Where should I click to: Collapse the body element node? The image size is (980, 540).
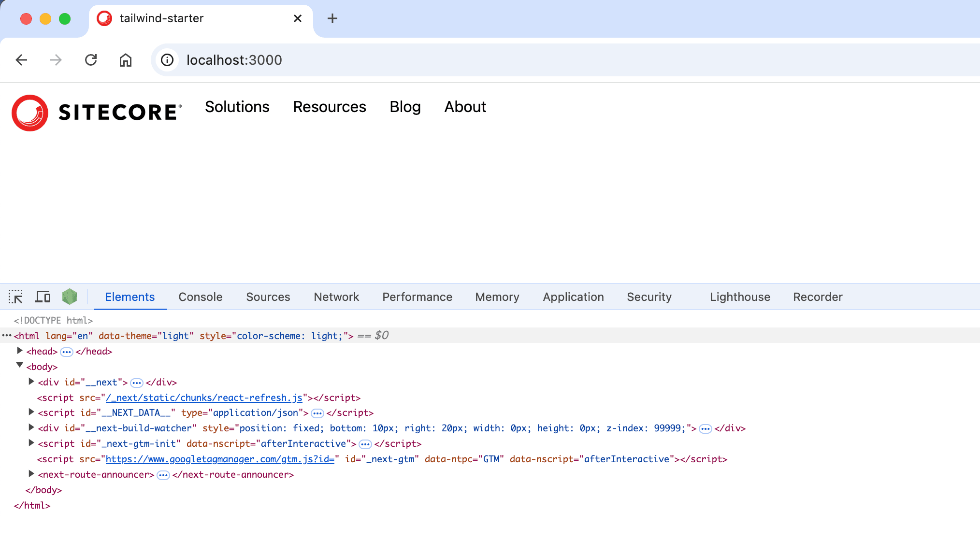coord(20,366)
